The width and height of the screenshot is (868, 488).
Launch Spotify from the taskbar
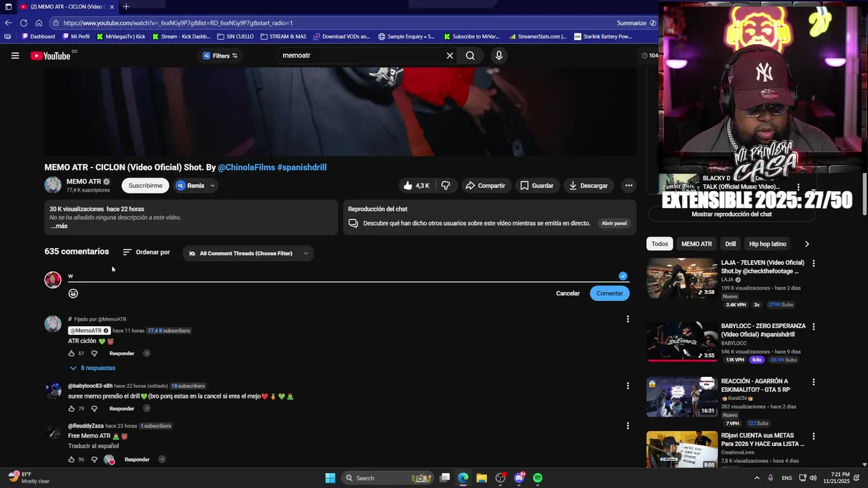coord(538,478)
